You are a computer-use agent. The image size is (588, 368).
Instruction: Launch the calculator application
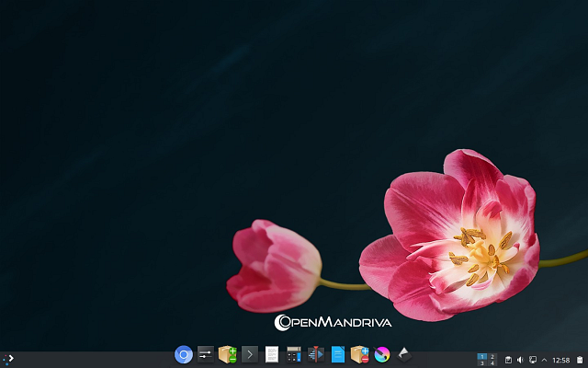[294, 354]
